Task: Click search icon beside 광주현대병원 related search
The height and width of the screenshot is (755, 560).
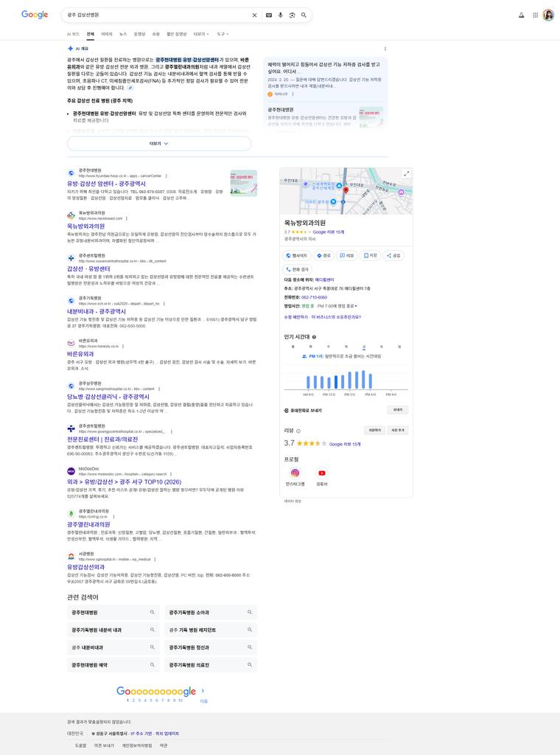Action: 152,613
